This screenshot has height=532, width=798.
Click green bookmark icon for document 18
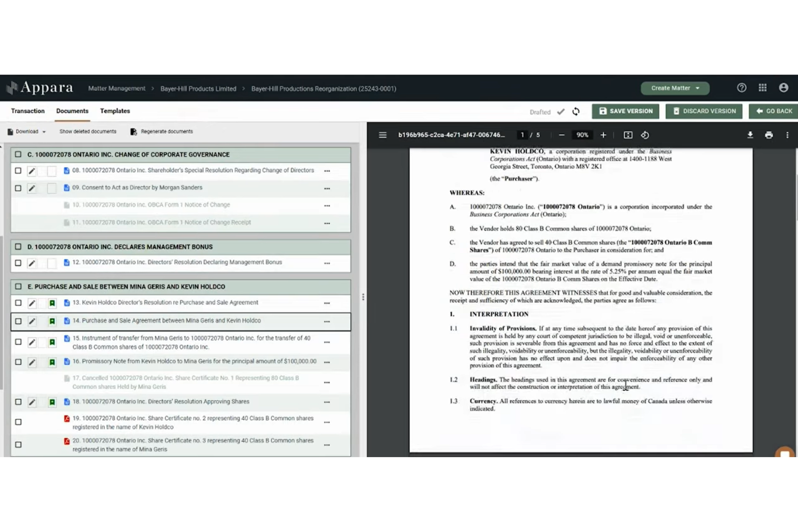(52, 402)
